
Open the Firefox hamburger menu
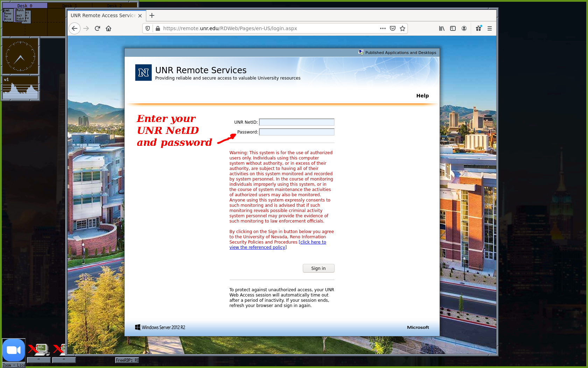point(490,28)
